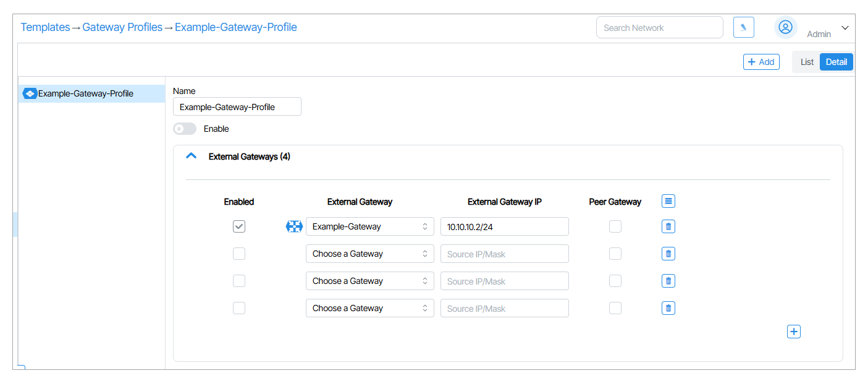Click the External Gateway IP field 10.10.10.2/24

504,226
